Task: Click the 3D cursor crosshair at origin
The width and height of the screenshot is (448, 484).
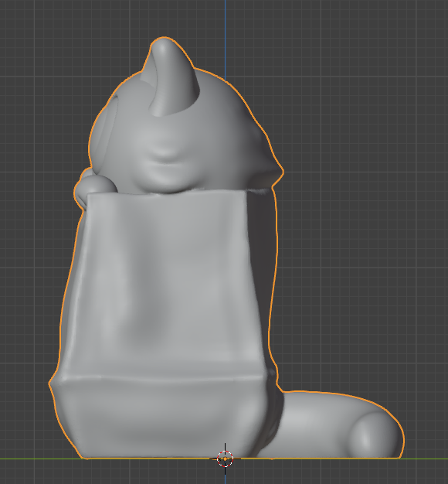Action: [225, 459]
